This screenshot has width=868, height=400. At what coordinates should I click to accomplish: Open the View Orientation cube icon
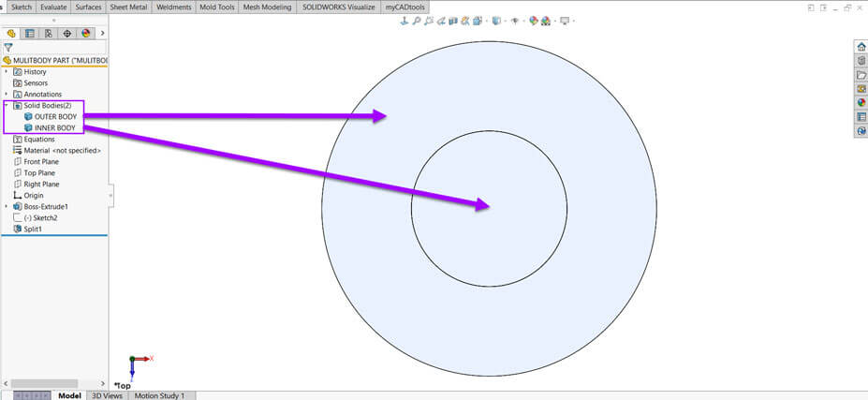[x=478, y=21]
